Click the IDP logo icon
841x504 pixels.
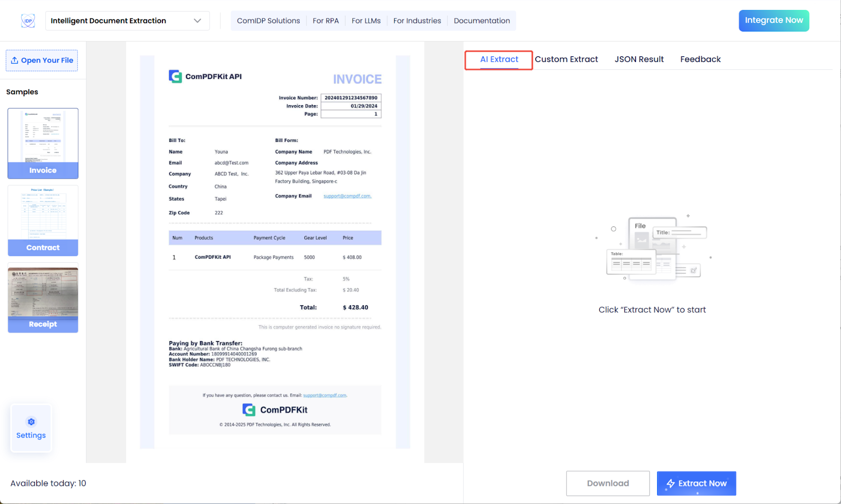pos(28,20)
